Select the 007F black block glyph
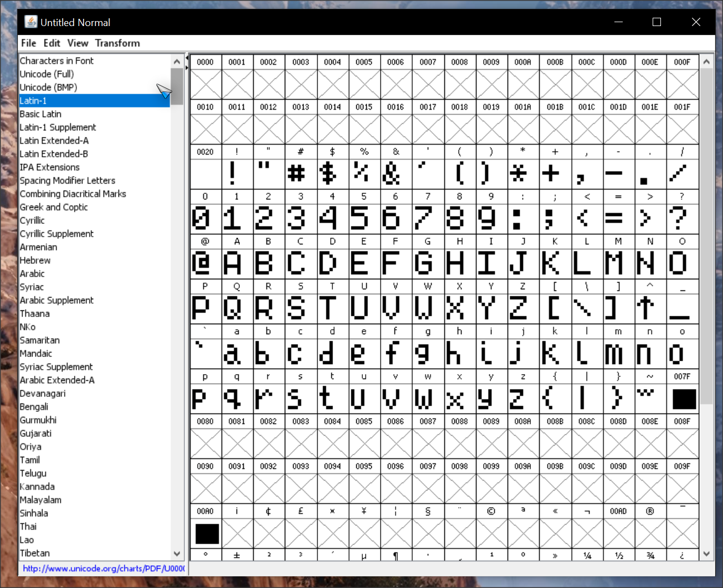 coord(683,398)
